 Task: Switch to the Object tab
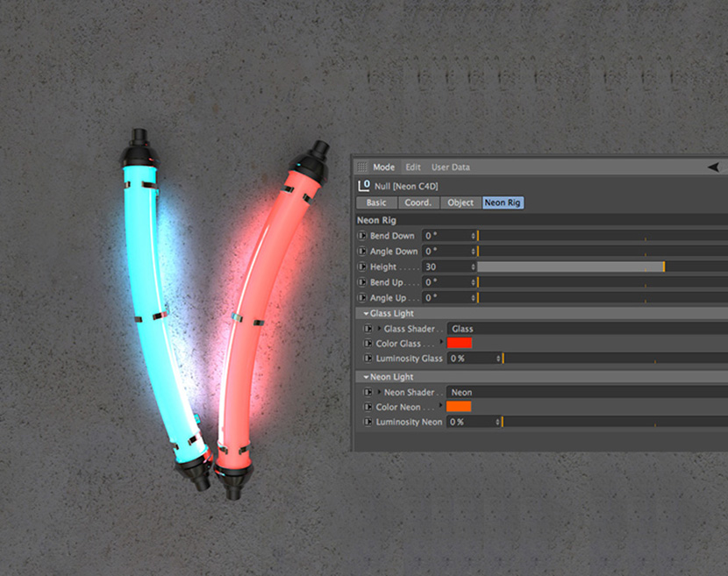[x=460, y=203]
